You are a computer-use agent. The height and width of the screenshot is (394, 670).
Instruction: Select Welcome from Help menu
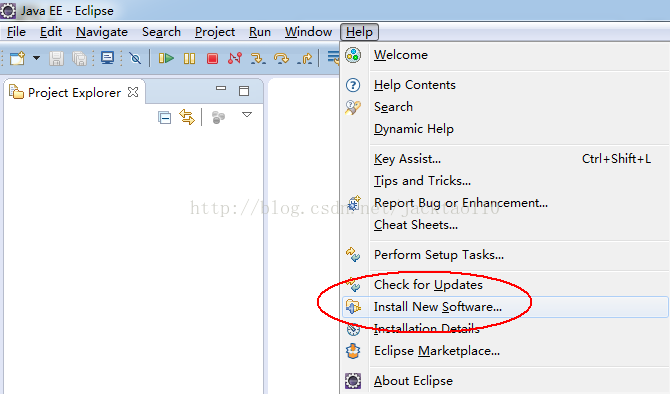[505, 55]
